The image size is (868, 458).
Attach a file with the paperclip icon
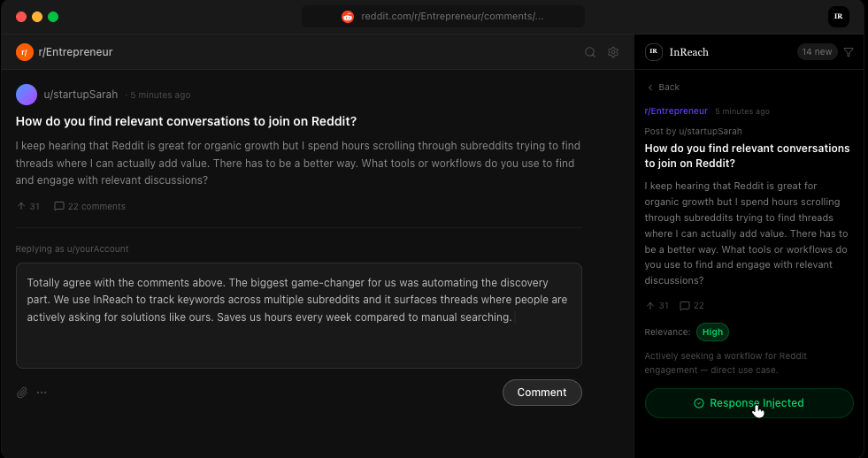pyautogui.click(x=21, y=393)
